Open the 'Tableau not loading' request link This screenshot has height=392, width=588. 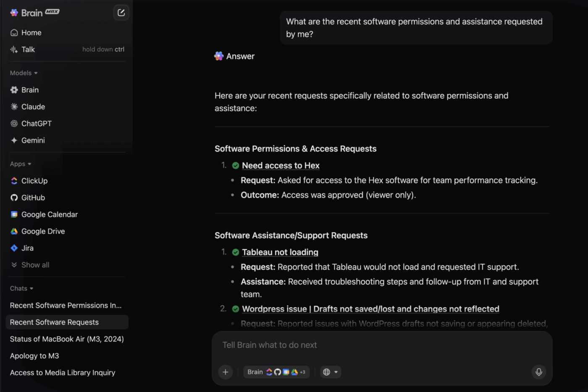pyautogui.click(x=280, y=252)
